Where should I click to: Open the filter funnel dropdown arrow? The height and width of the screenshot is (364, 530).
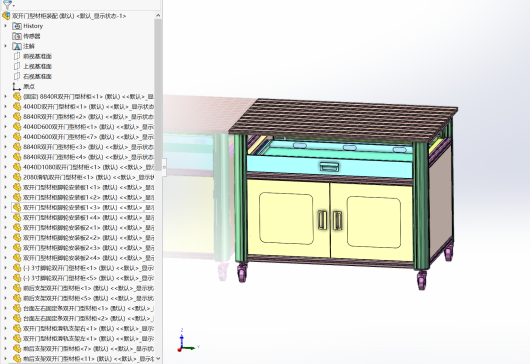click(x=14, y=6)
